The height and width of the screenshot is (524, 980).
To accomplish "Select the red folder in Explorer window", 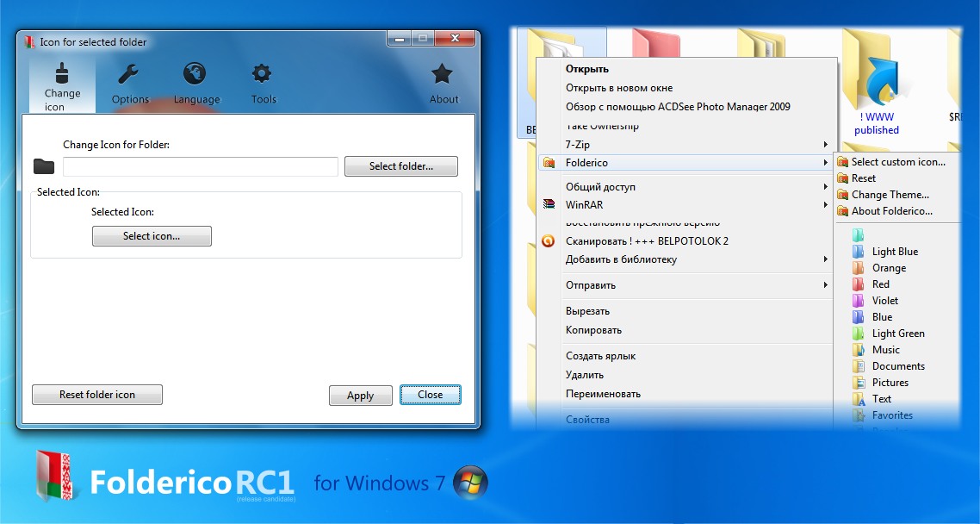I will tap(656, 44).
